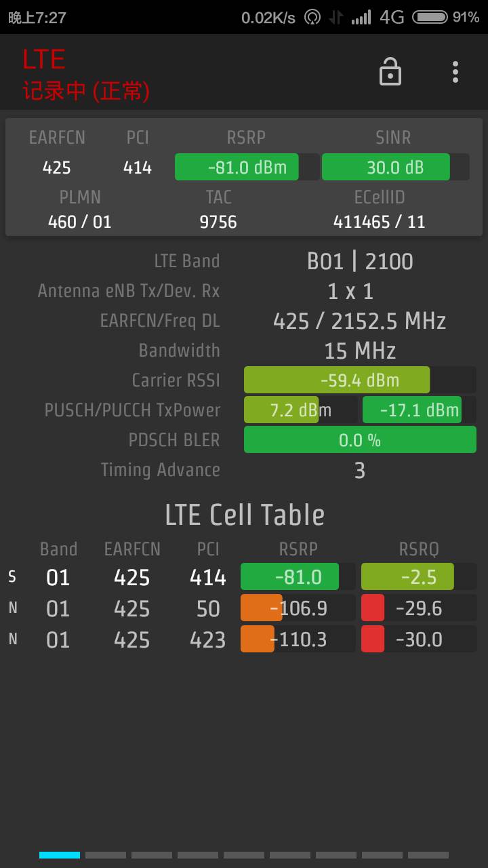Viewport: 488px width, 868px height.
Task: Tap the hotspot status icon
Action: pos(312,18)
